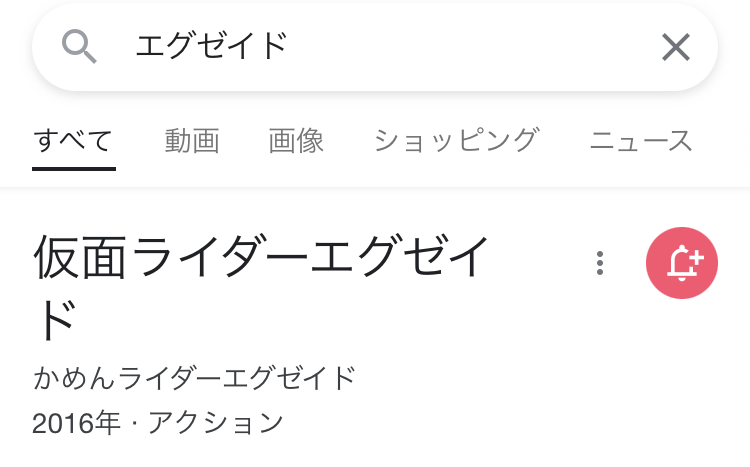The image size is (750, 467).
Task: Switch to the 動画 tab
Action: point(192,141)
